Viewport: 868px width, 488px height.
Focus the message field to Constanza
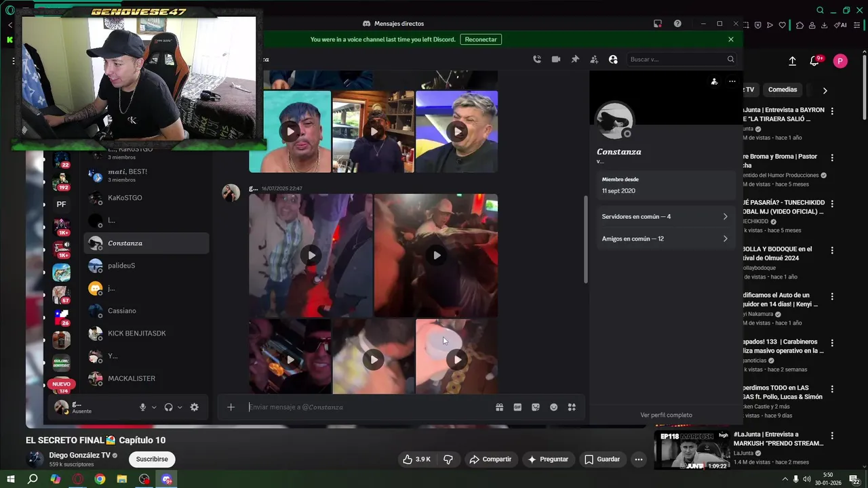point(370,407)
